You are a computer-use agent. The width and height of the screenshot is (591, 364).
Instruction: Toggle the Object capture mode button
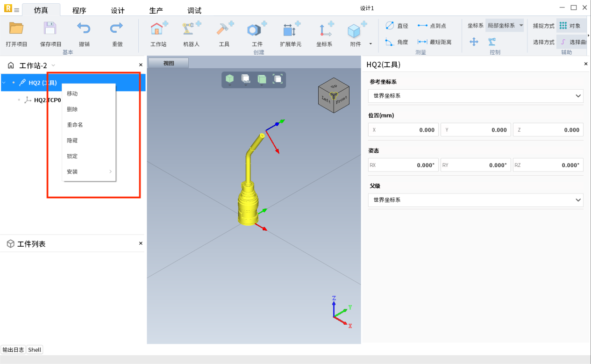[570, 26]
